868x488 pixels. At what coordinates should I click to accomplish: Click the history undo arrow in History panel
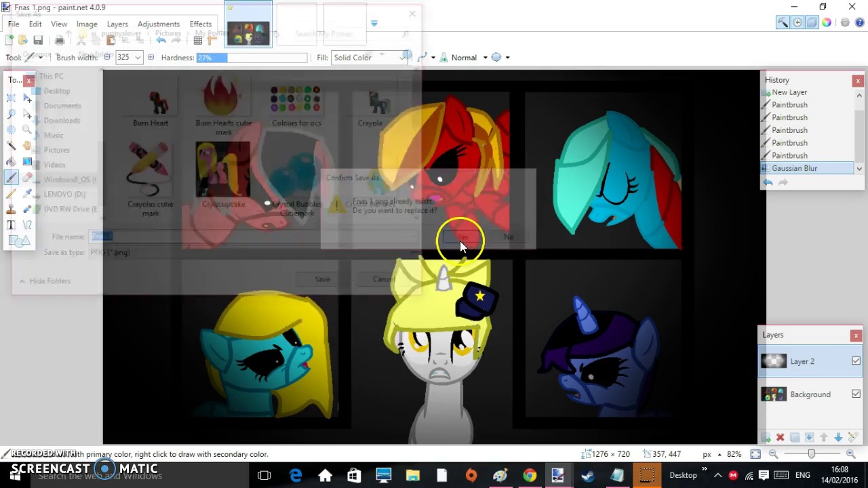click(768, 182)
